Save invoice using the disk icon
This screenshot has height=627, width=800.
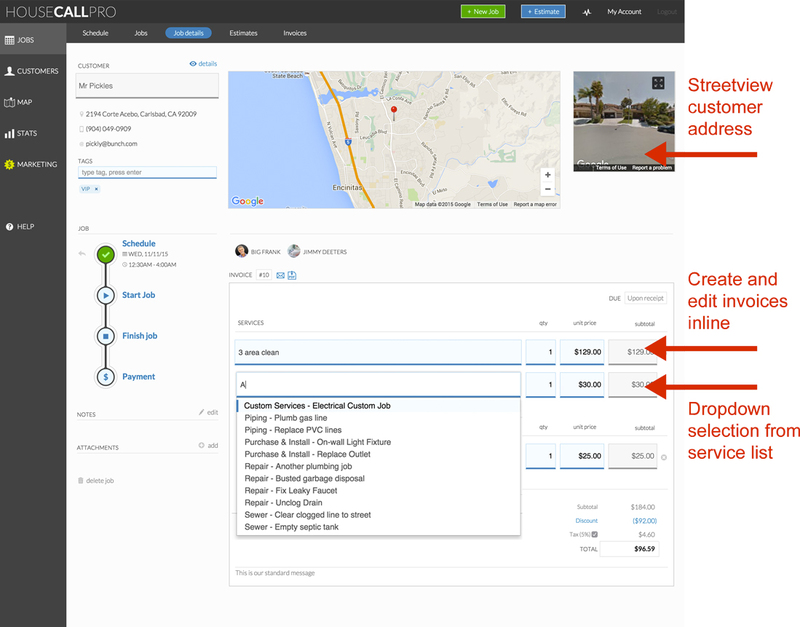coord(292,275)
